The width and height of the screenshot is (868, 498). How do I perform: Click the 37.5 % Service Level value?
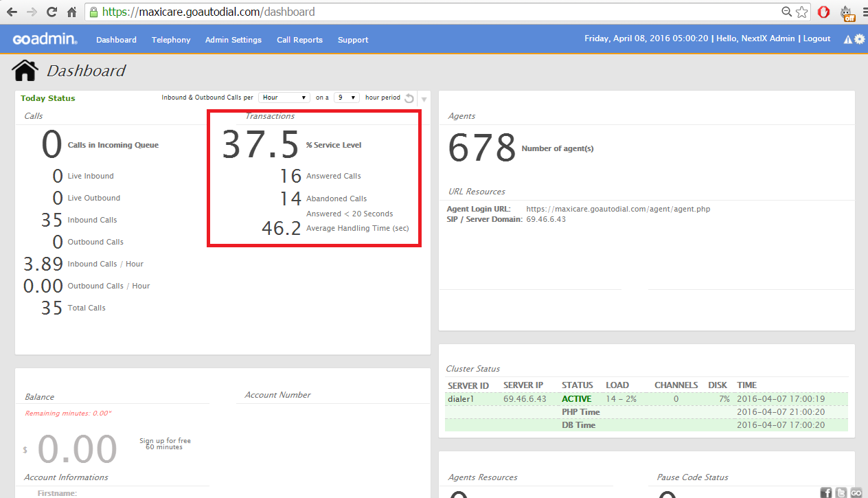260,146
